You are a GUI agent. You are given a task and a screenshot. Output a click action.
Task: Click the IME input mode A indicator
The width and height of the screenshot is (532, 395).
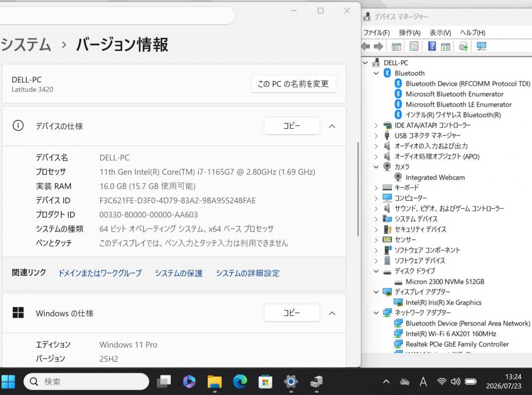[x=423, y=382]
